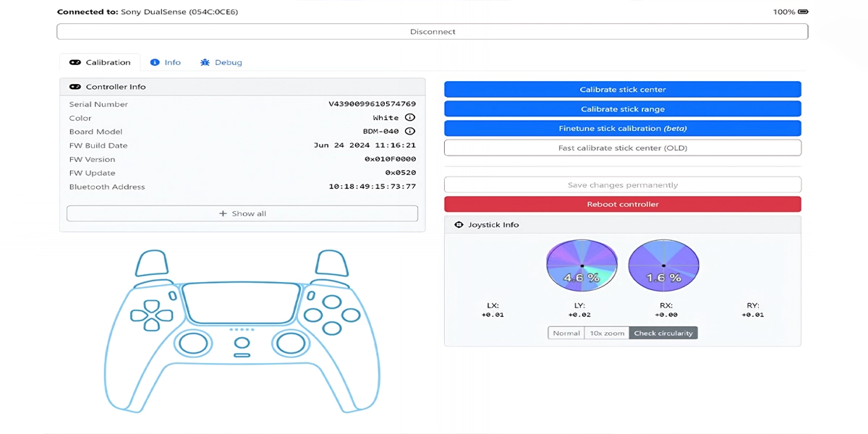Enable the 10x zoom joystick view
868x434 pixels.
point(605,333)
